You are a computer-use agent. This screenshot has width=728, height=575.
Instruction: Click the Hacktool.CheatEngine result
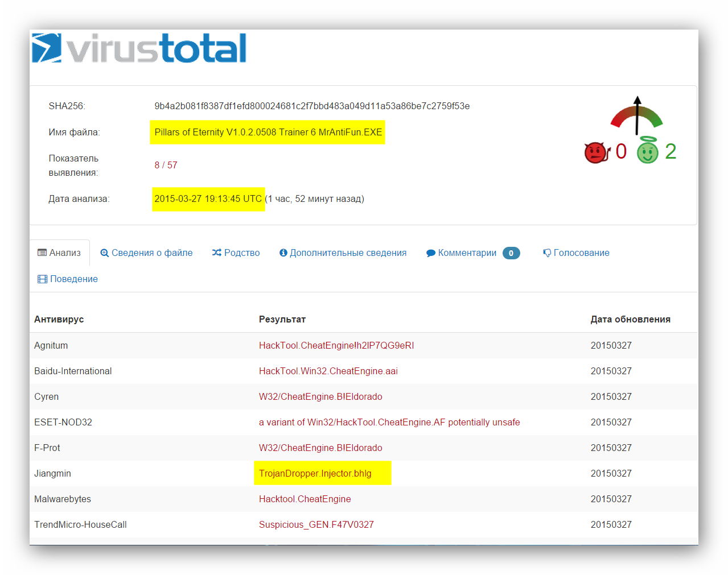pyautogui.click(x=305, y=499)
